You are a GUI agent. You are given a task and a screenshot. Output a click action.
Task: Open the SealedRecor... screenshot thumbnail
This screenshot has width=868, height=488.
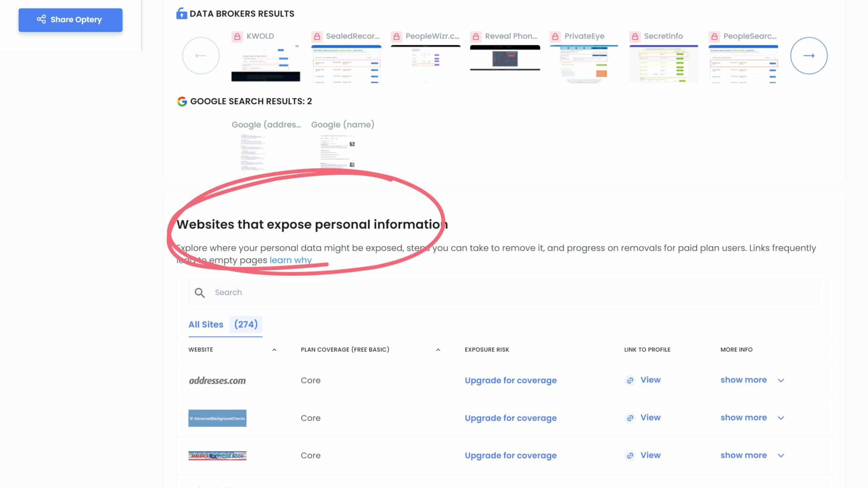point(346,63)
